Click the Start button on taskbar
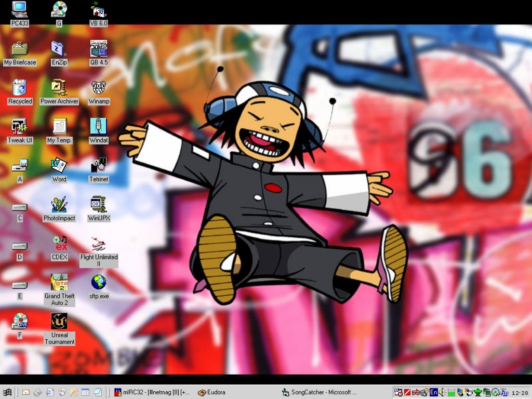 pos(7,392)
